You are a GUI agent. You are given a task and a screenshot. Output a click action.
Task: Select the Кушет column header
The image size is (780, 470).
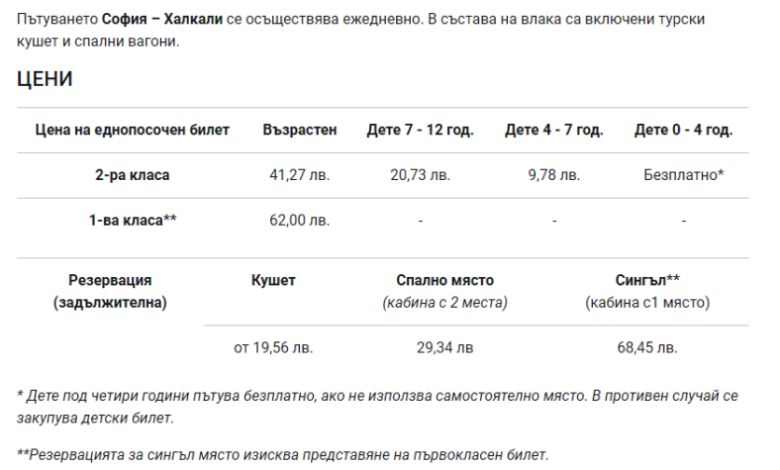pyautogui.click(x=273, y=281)
